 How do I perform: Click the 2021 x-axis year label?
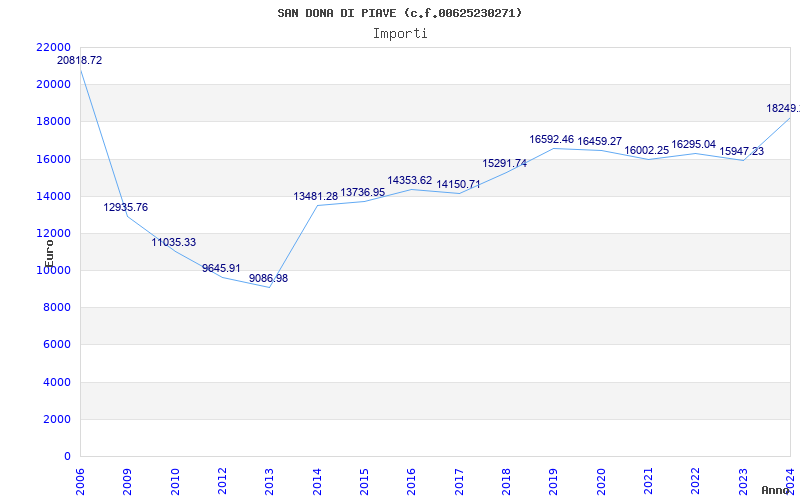click(x=648, y=481)
